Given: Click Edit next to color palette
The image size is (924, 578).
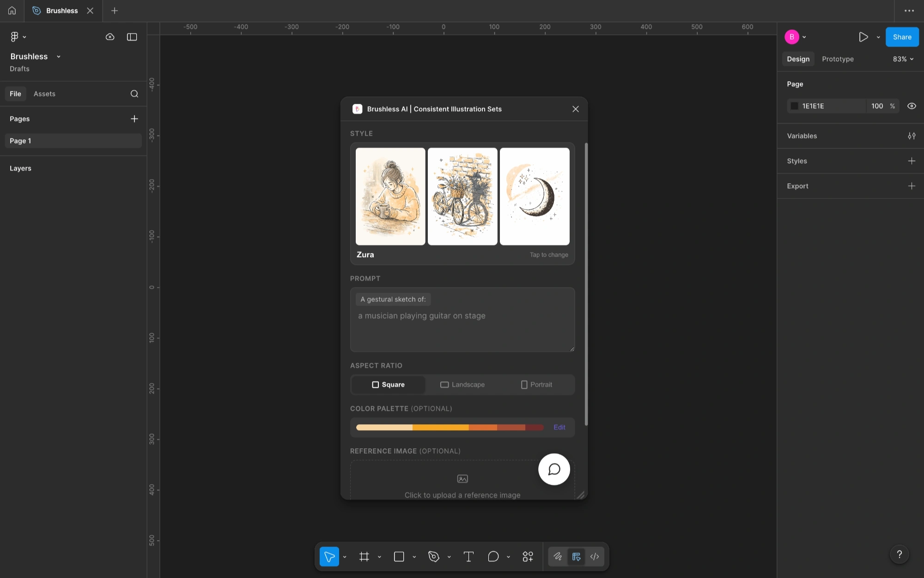Looking at the screenshot, I should point(559,427).
